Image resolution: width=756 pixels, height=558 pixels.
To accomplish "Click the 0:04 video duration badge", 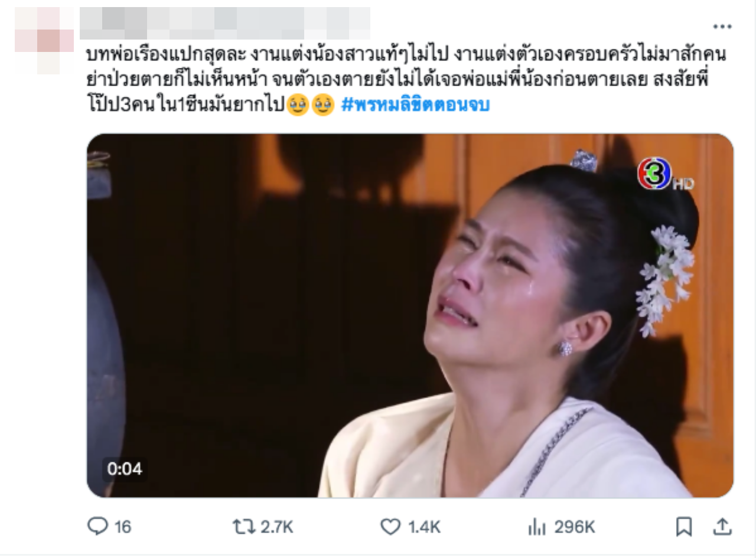I will [x=125, y=469].
